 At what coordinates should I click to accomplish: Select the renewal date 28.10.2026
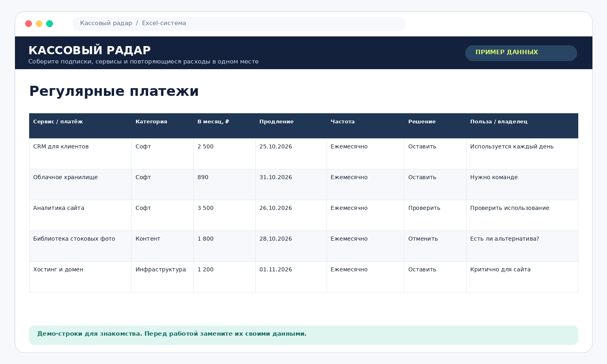point(291,246)
